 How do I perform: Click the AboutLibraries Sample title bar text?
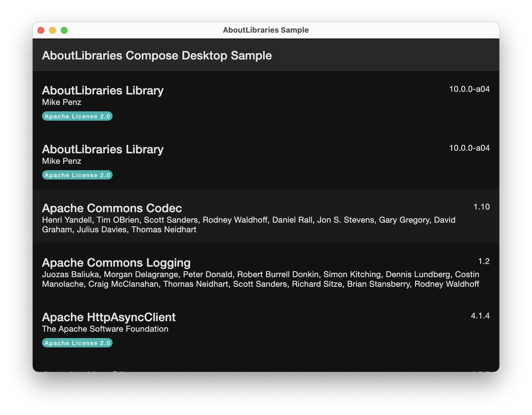(266, 29)
